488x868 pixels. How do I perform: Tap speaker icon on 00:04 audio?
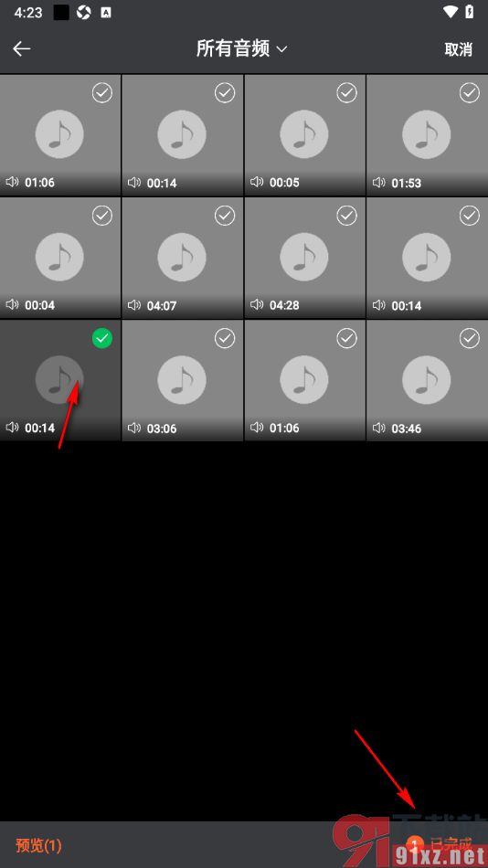point(12,304)
